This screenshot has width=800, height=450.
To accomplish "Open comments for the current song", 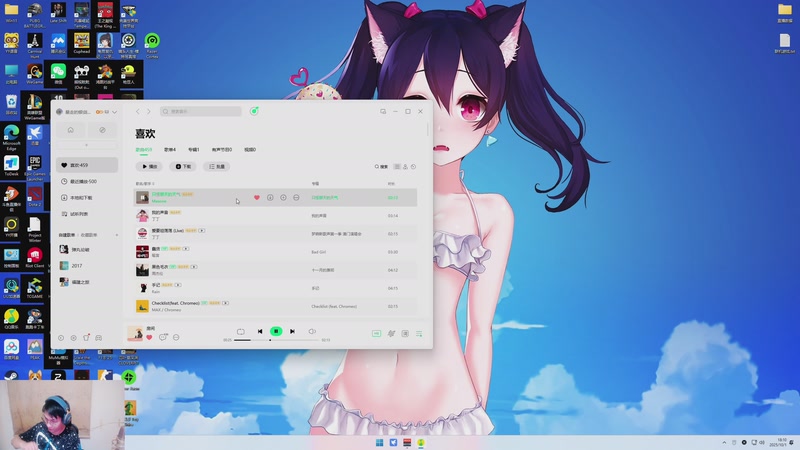I will point(163,337).
